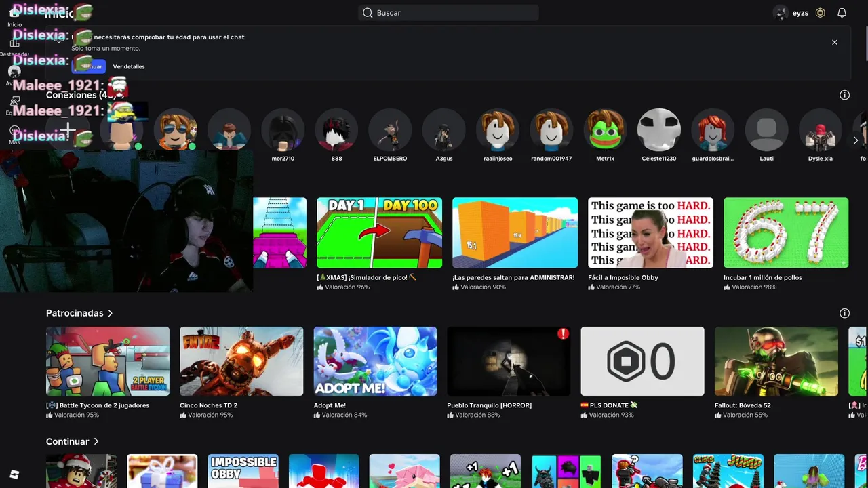868x488 pixels.
Task: Open the eyzs profile avatar
Action: pos(781,13)
